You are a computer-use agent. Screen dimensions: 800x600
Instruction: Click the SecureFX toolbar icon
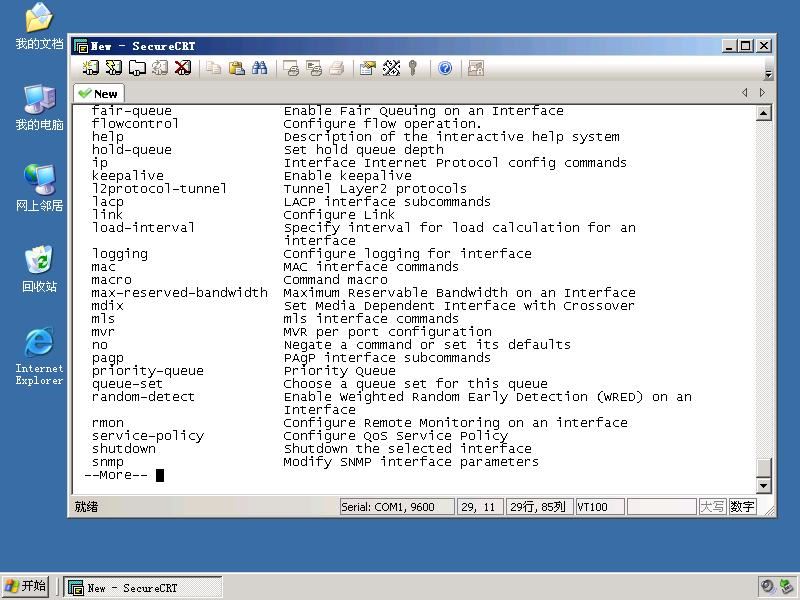(x=476, y=68)
